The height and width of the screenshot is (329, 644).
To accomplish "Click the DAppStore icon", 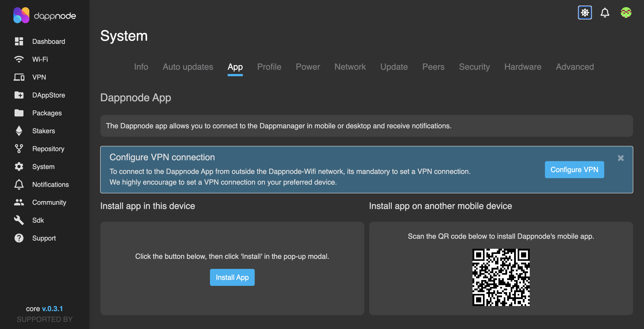I will pyautogui.click(x=19, y=95).
